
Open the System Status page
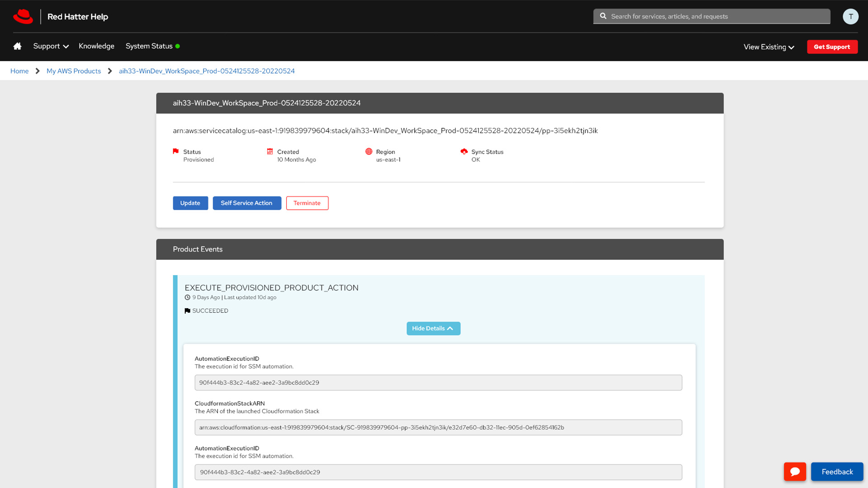tap(149, 46)
